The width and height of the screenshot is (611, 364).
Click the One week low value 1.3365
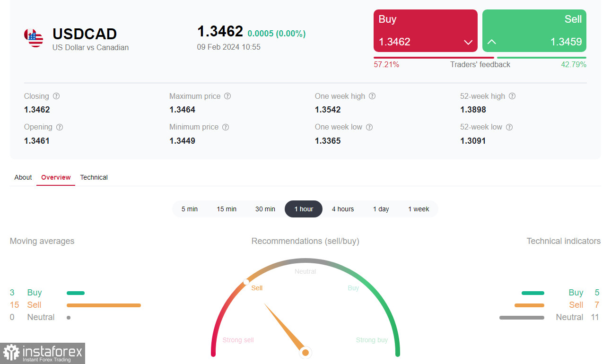[328, 141]
